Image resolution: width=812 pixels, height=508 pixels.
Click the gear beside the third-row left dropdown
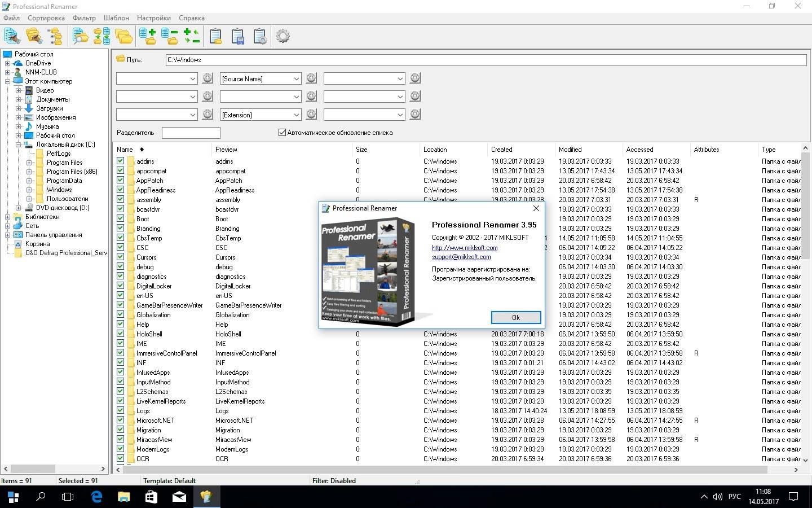(208, 115)
